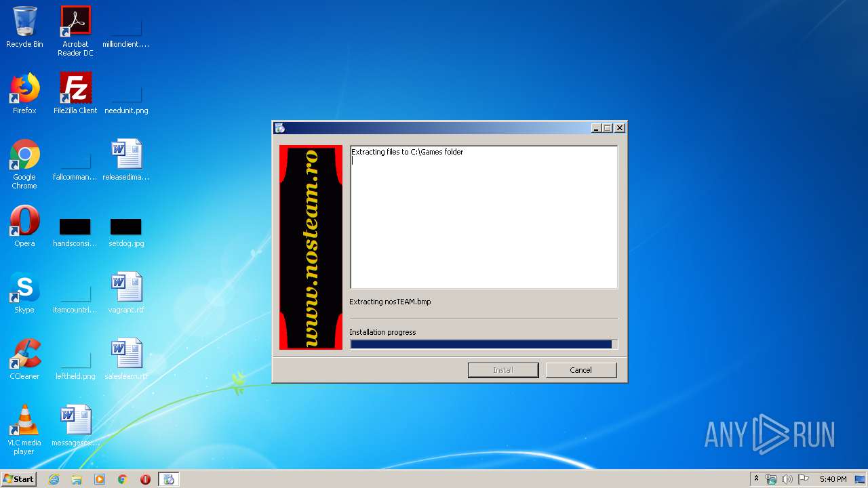Close the installer window
Screen dimensions: 868x488
coord(620,127)
